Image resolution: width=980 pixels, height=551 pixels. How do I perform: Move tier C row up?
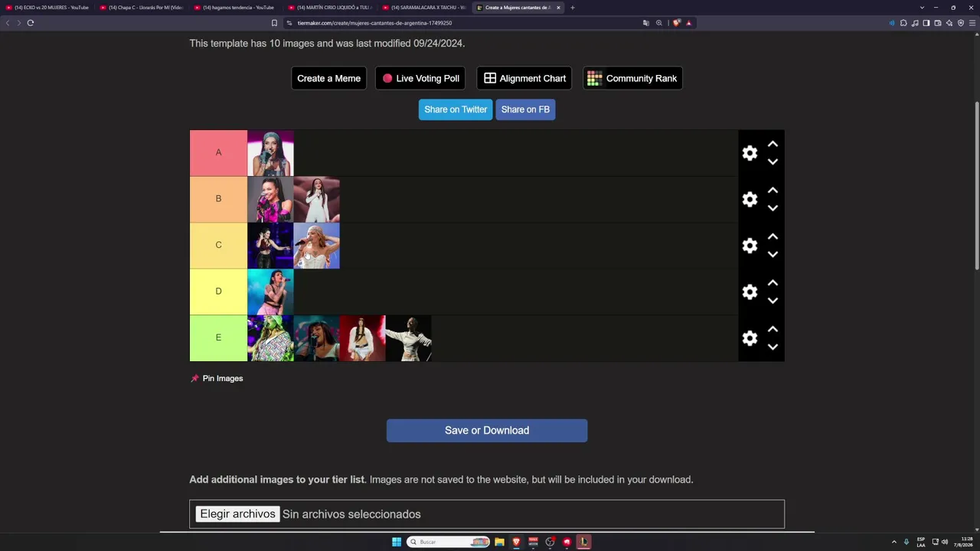click(x=773, y=236)
